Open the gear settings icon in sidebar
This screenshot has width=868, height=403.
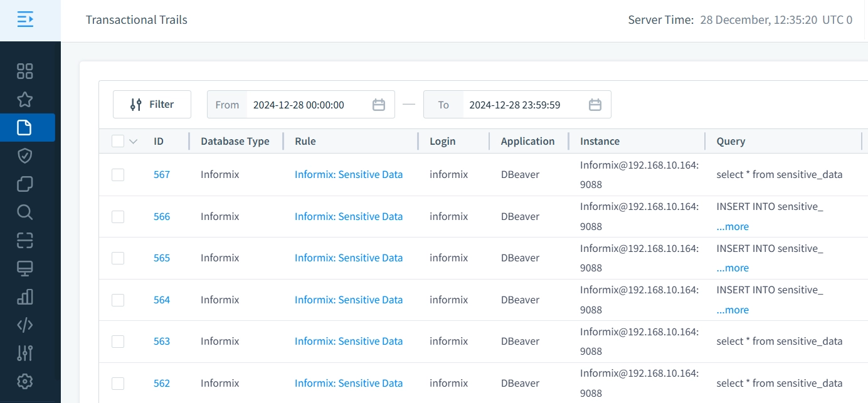[x=25, y=381]
